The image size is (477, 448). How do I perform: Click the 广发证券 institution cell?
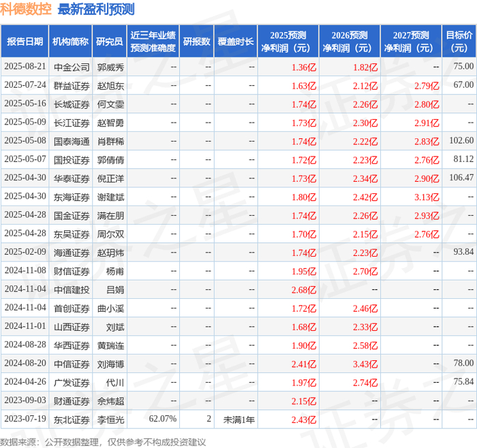[72, 383]
